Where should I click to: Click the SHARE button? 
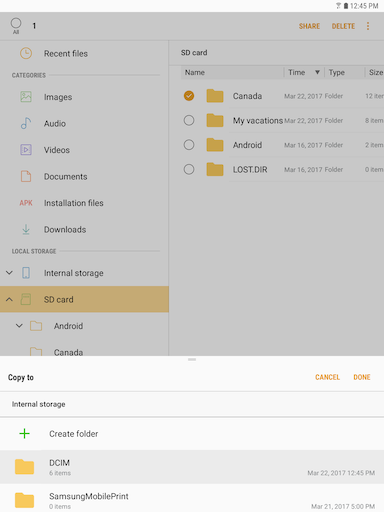pos(309,26)
